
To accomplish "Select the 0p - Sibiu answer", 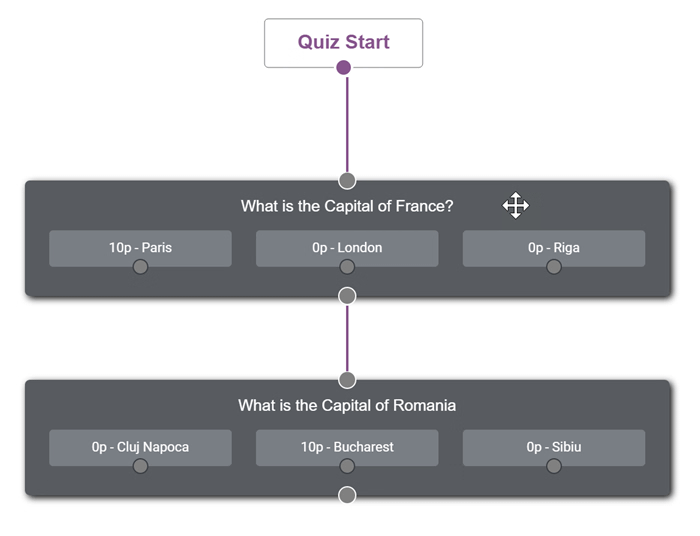I will (x=554, y=446).
